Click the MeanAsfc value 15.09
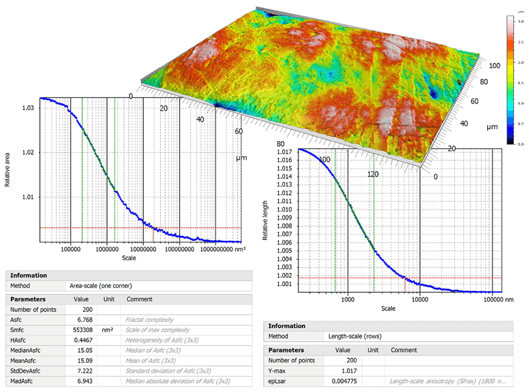Image resolution: width=532 pixels, height=392 pixels. coord(85,361)
